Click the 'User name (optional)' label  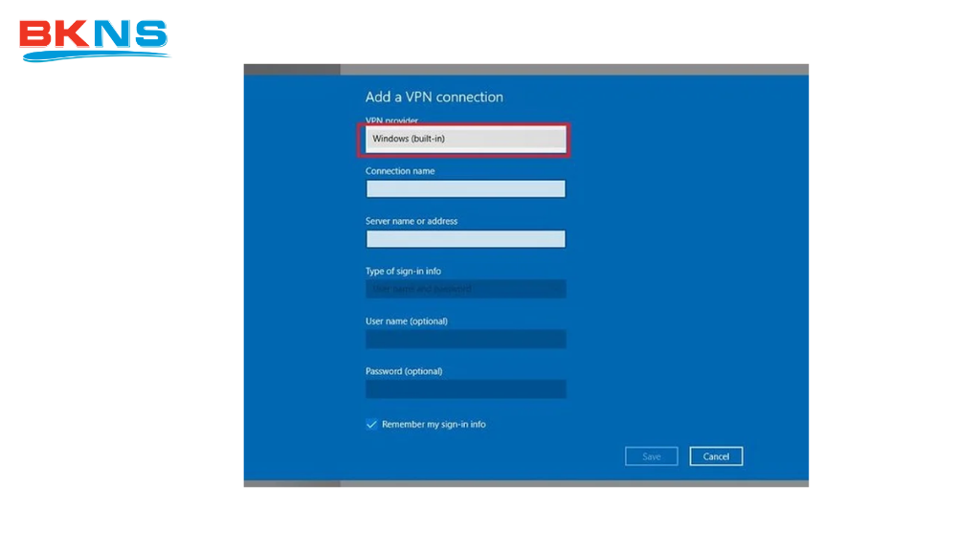tap(406, 321)
